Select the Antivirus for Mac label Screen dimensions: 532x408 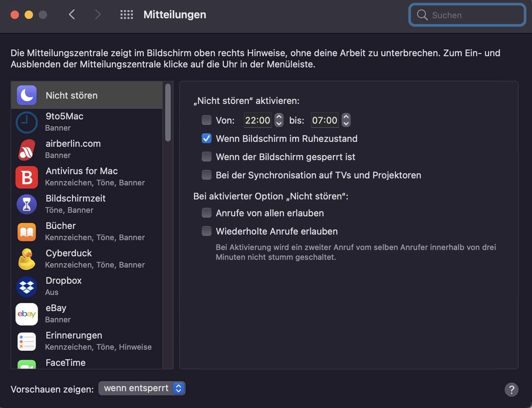point(82,171)
